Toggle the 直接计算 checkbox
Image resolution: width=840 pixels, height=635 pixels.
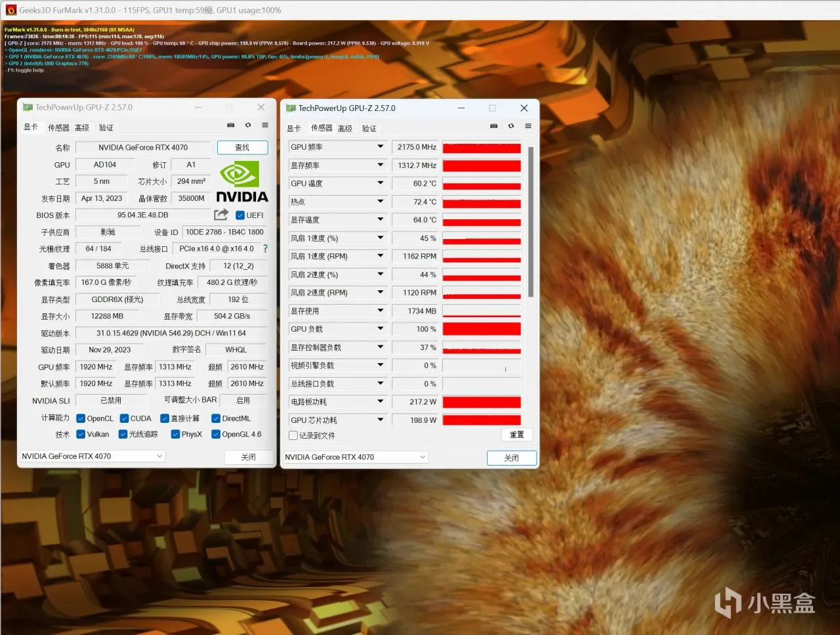coord(165,418)
